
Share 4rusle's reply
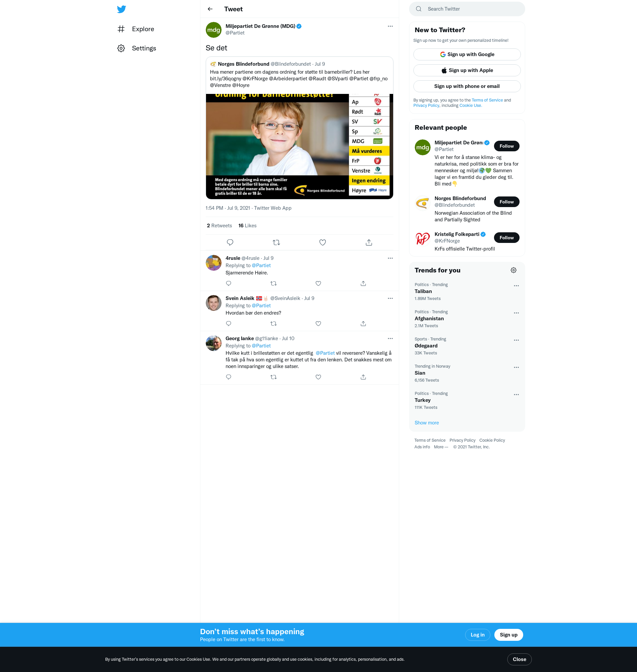pos(363,283)
